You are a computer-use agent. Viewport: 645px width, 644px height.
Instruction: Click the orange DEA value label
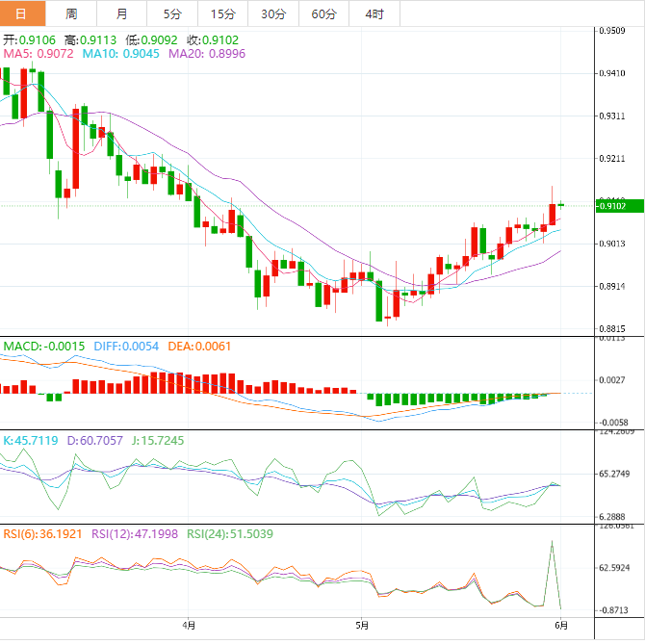[x=199, y=346]
